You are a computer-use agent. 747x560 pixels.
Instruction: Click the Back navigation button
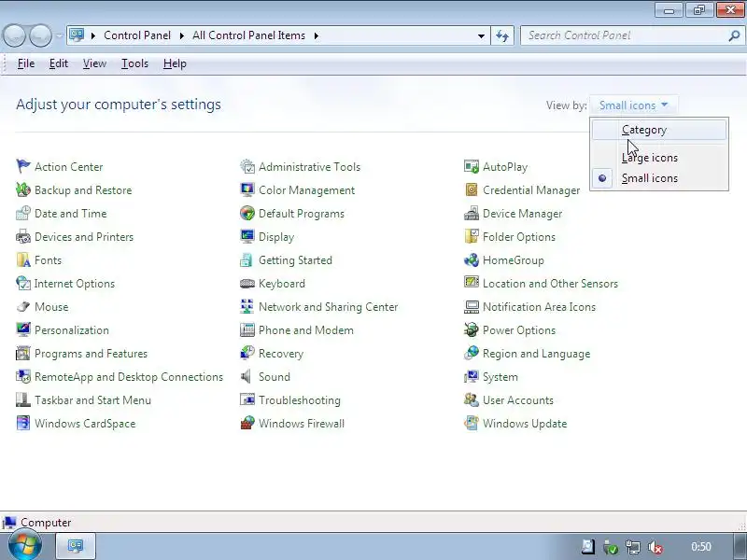(14, 35)
